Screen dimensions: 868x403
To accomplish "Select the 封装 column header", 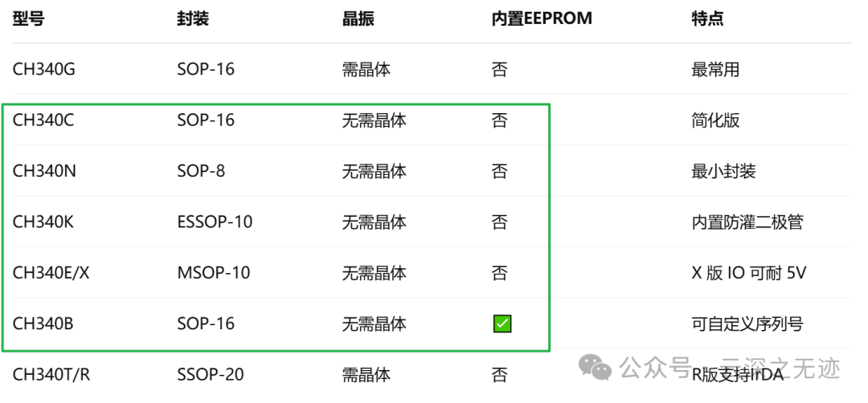I will click(x=193, y=18).
